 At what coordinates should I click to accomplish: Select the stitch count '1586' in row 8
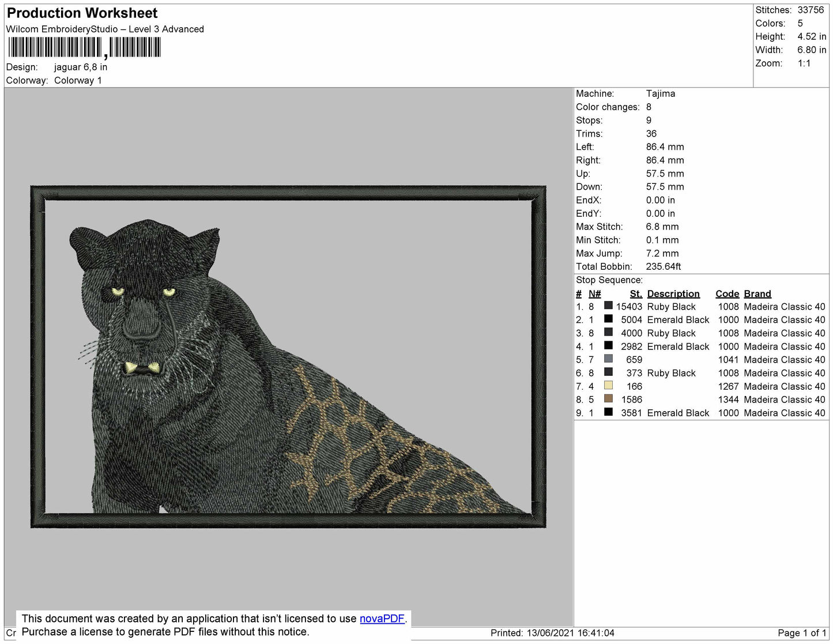point(631,399)
